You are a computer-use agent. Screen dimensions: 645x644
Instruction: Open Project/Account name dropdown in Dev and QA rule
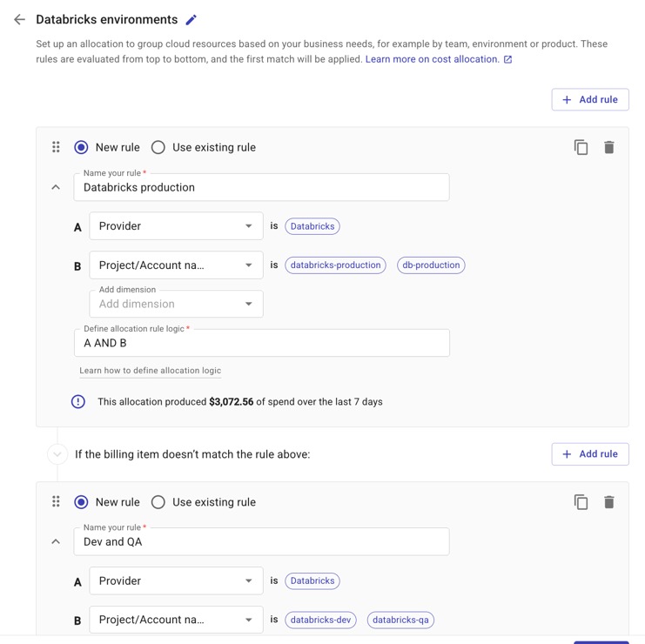[x=176, y=620]
